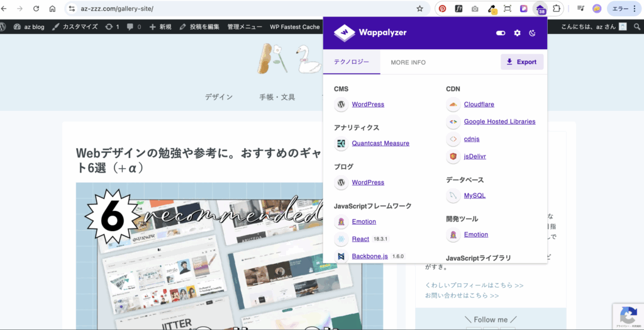Bookmark this page with star icon
This screenshot has width=644, height=330.
[x=419, y=9]
